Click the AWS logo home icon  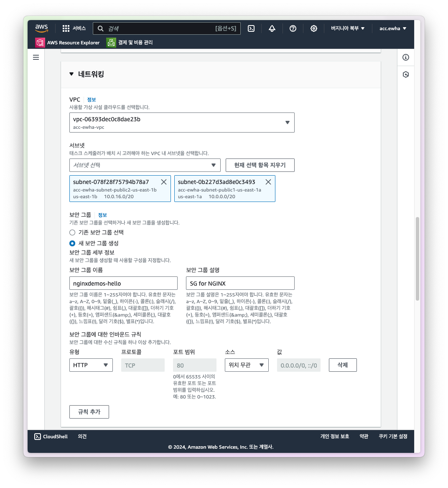(42, 28)
